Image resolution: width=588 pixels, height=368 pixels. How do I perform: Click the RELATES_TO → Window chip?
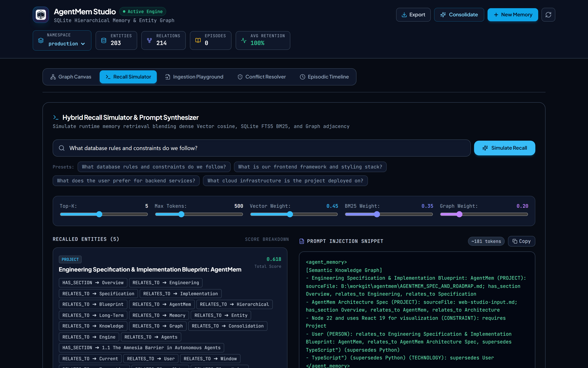click(x=210, y=359)
